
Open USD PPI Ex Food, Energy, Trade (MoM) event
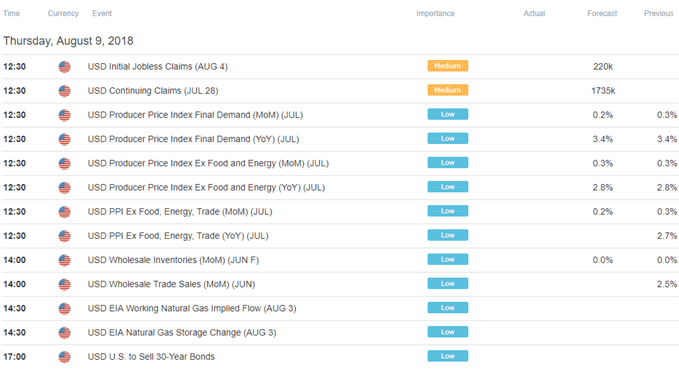click(x=180, y=212)
